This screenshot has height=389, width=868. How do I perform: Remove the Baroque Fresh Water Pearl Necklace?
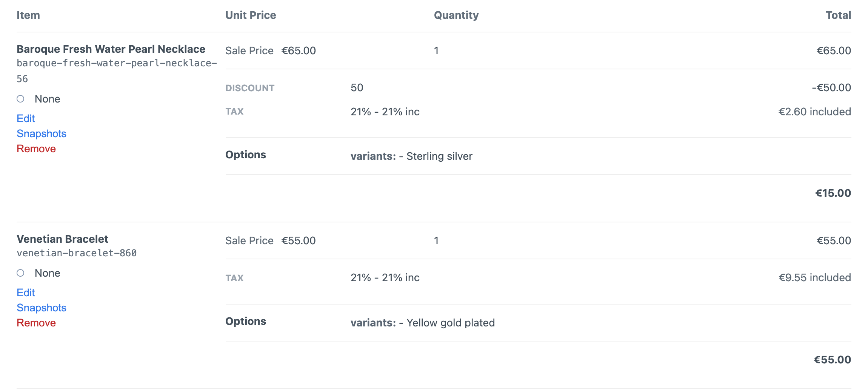click(x=36, y=149)
